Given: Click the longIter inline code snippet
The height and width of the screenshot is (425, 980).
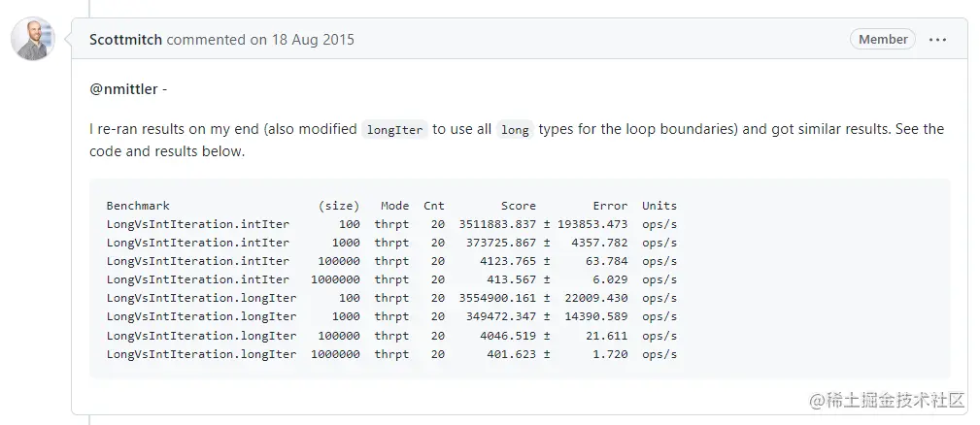Looking at the screenshot, I should coord(395,130).
